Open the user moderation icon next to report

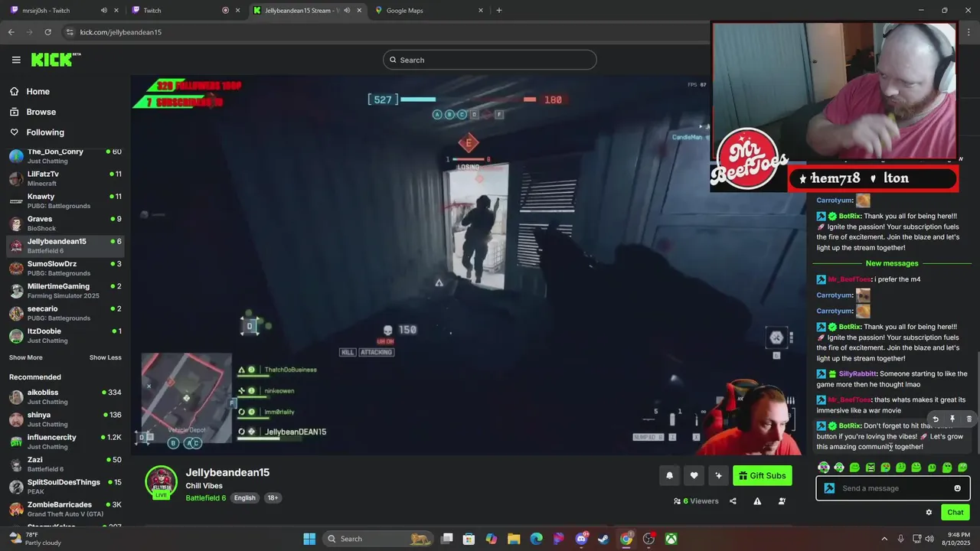tap(782, 501)
